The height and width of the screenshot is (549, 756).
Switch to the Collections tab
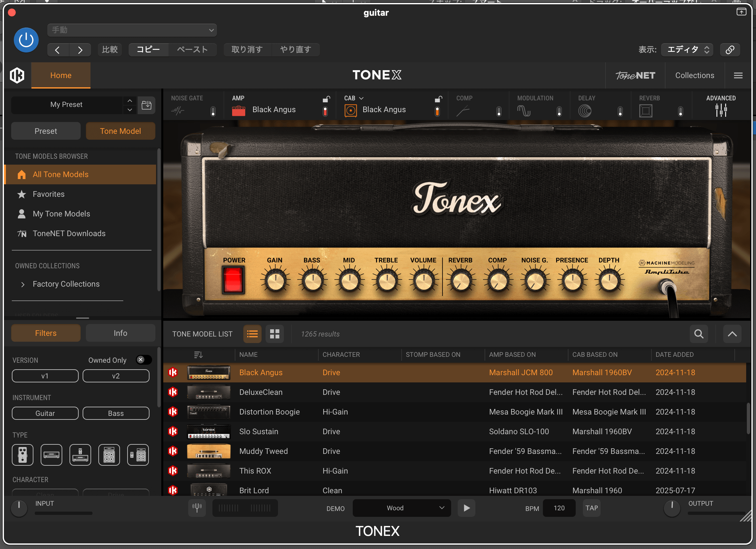(x=695, y=75)
